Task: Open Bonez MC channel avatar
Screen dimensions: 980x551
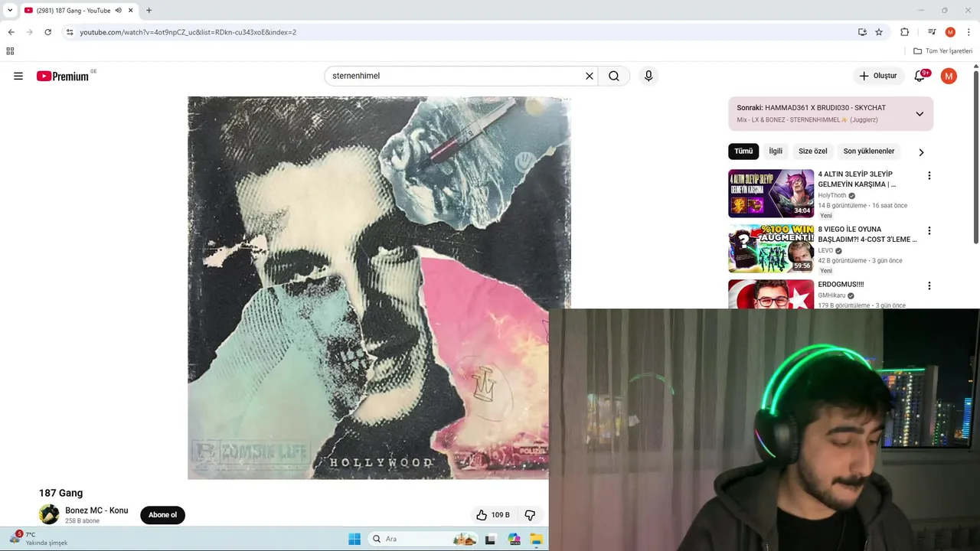Action: pyautogui.click(x=49, y=514)
